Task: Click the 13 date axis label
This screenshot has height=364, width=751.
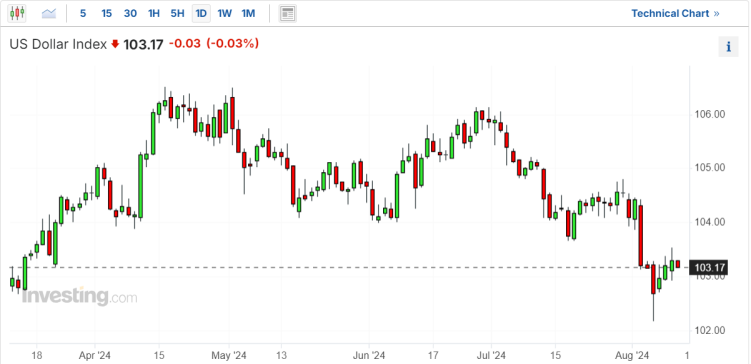Action: (281, 355)
